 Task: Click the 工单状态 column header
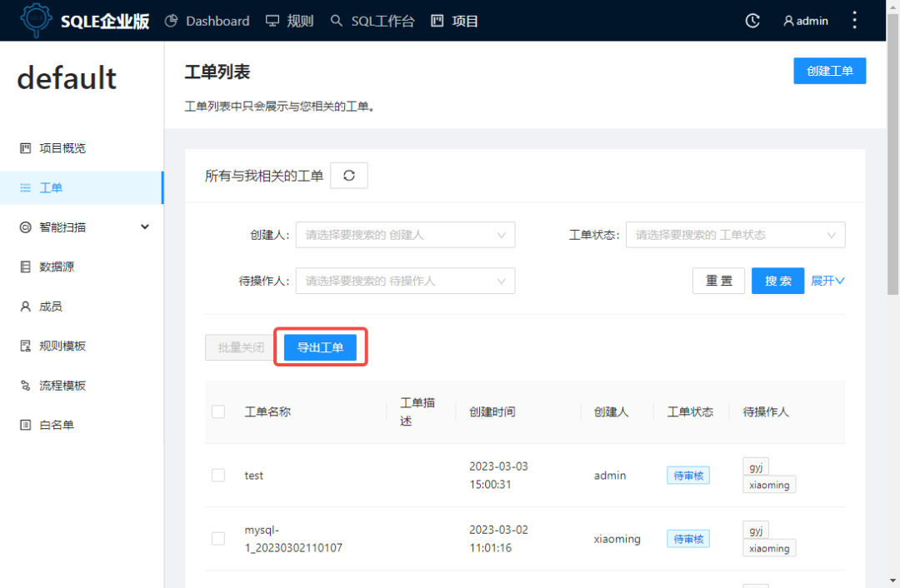click(690, 412)
